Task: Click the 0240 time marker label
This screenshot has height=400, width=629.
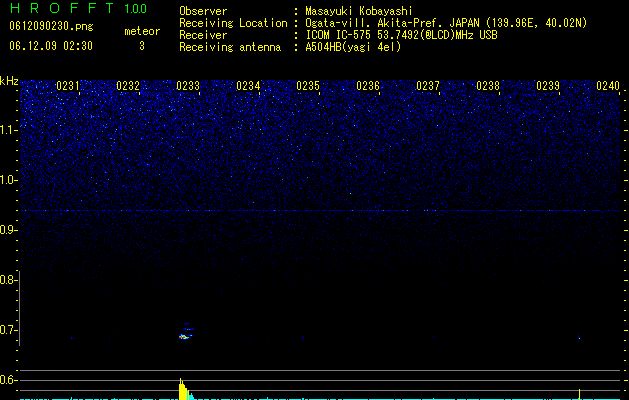Action: point(608,86)
